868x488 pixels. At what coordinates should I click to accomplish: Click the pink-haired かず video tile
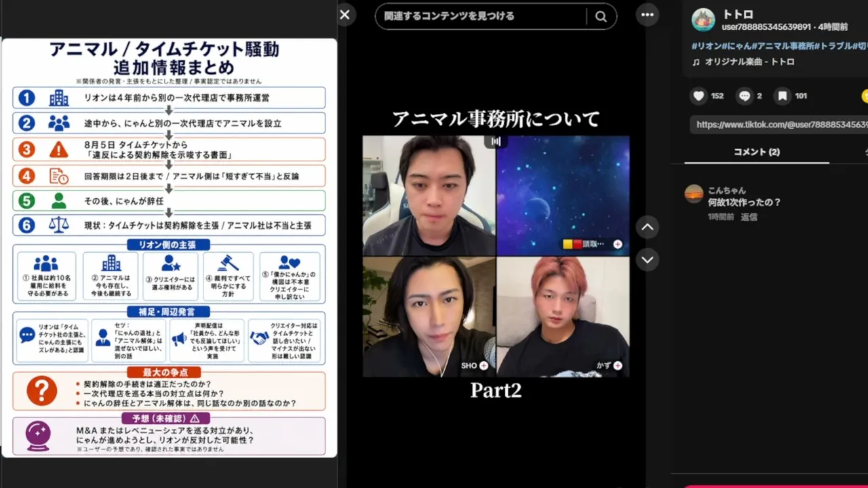[563, 317]
